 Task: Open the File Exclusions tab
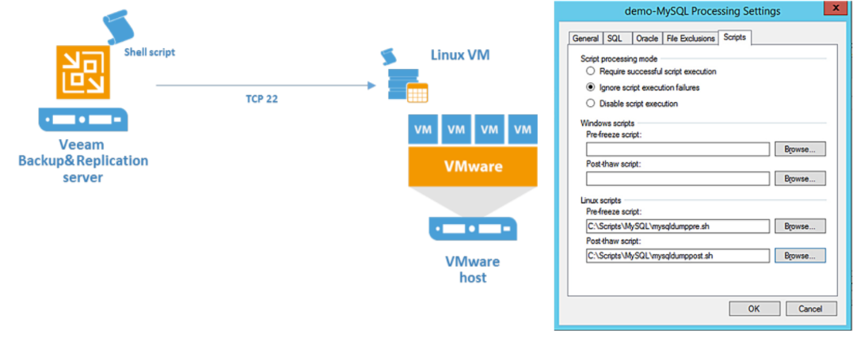point(690,38)
